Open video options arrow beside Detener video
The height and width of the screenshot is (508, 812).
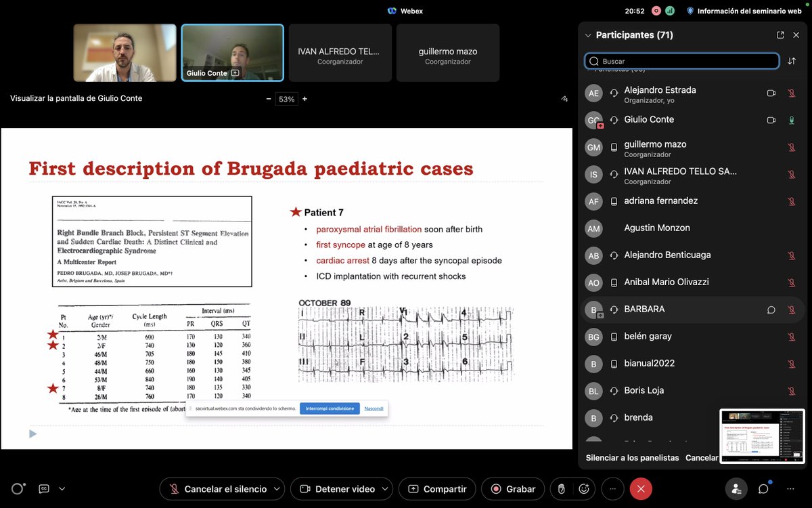[386, 489]
